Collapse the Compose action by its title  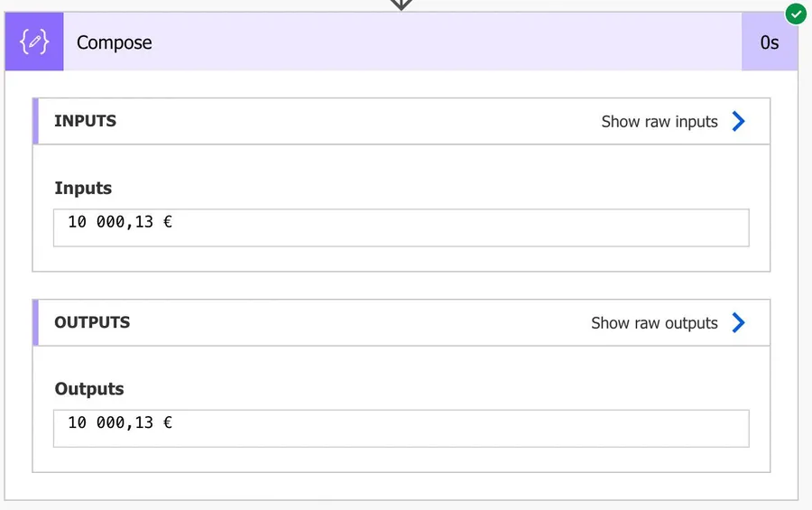[115, 42]
